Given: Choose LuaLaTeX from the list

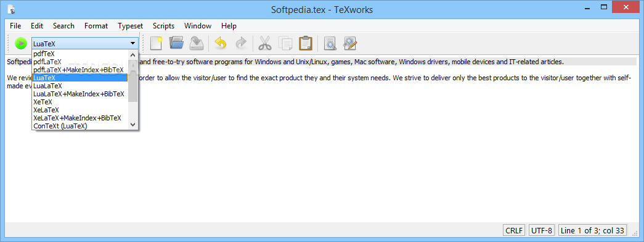Looking at the screenshot, I should 80,86.
